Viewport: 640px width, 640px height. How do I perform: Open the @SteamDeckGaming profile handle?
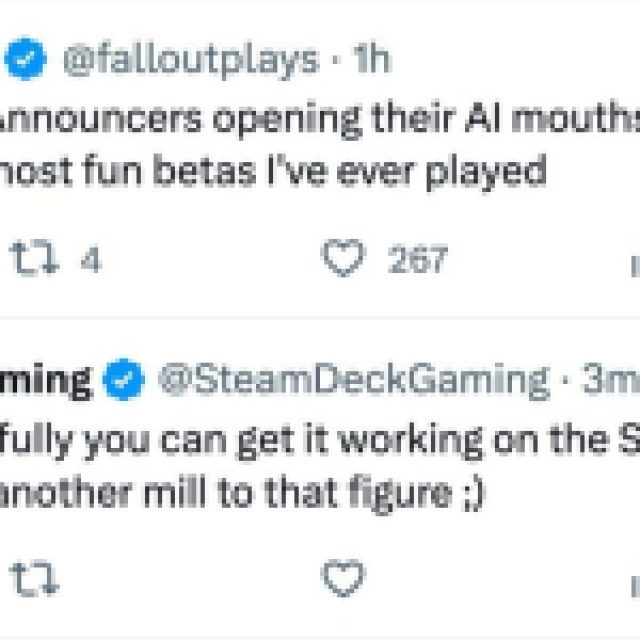pos(350,380)
